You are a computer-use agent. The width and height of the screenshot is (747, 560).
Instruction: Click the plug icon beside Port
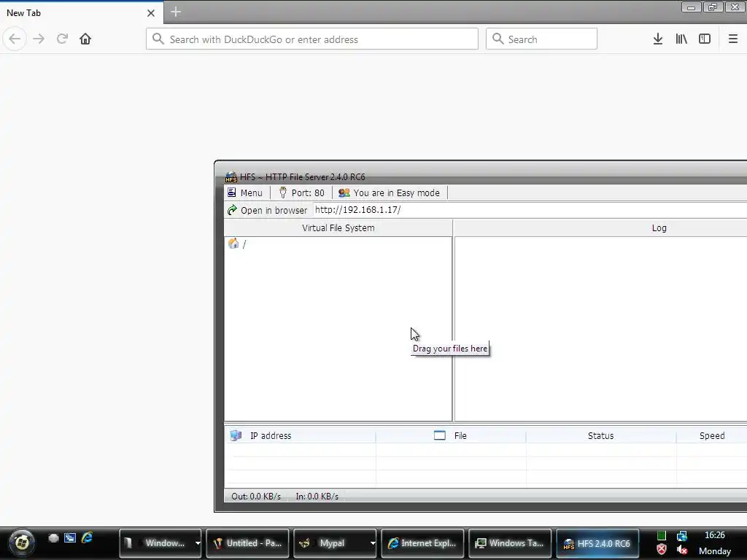click(283, 192)
